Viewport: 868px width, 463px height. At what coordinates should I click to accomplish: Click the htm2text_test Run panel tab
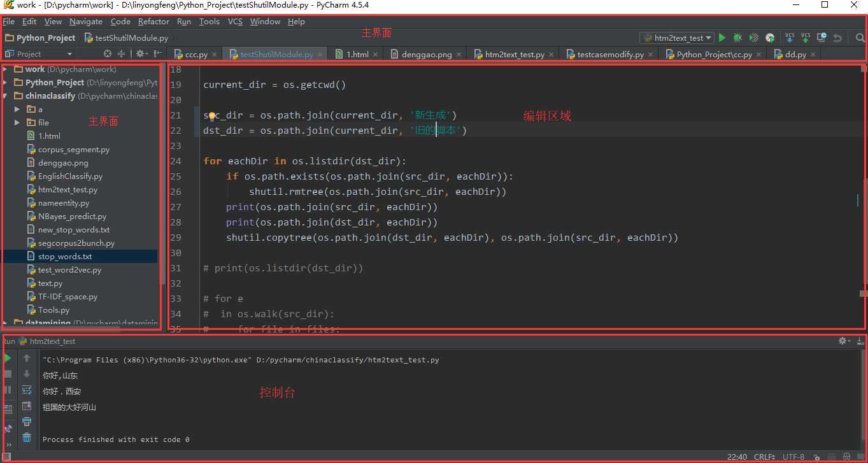coord(47,341)
